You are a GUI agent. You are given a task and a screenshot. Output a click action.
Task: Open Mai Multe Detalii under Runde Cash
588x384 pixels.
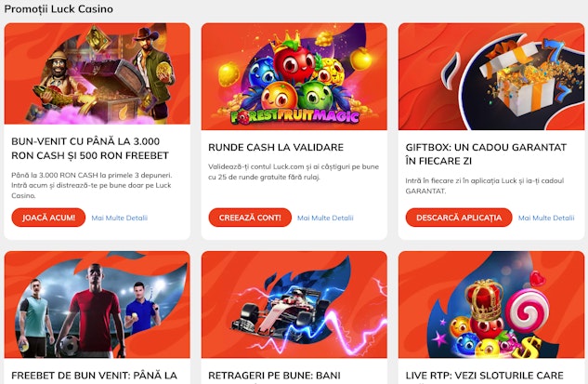click(325, 218)
